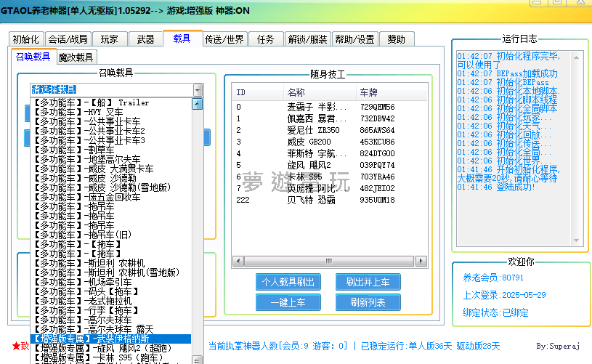
Task: Click the vehicle table left scroll arrow
Action: [238, 262]
